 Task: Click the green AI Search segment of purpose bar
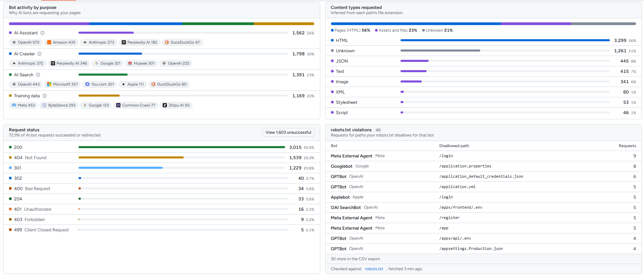[x=218, y=24]
